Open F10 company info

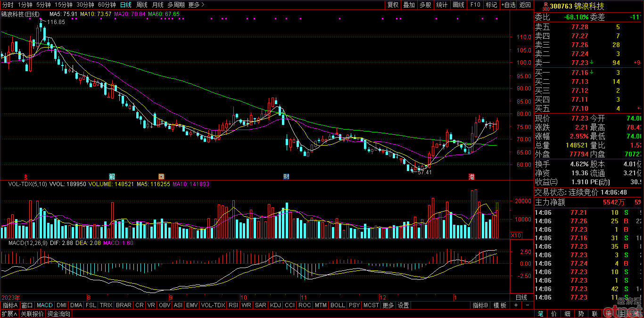point(475,5)
